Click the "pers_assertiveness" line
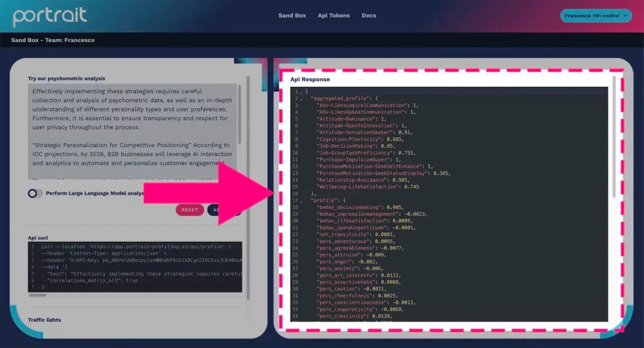Viewport: 644px width, 348px height. pyautogui.click(x=358, y=283)
